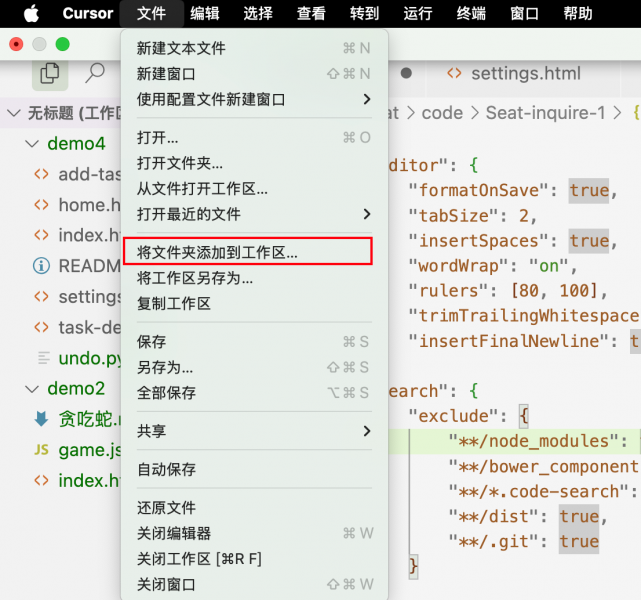This screenshot has height=600, width=641.
Task: Click "**/dist" key in editor
Action: [x=493, y=517]
